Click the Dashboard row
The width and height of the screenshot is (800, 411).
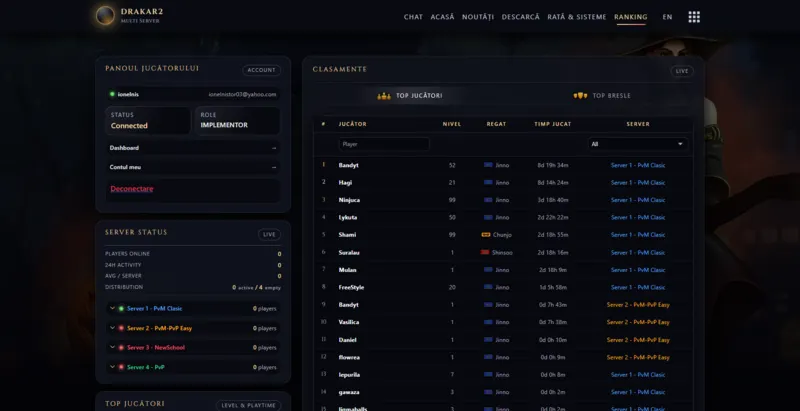coord(193,148)
